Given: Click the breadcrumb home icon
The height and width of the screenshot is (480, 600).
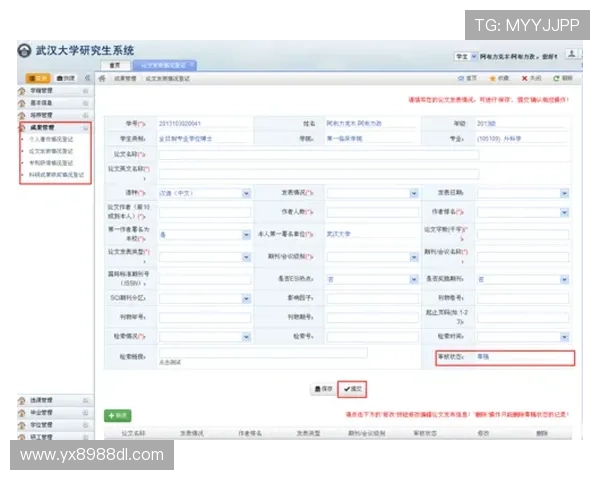Looking at the screenshot, I should point(102,78).
